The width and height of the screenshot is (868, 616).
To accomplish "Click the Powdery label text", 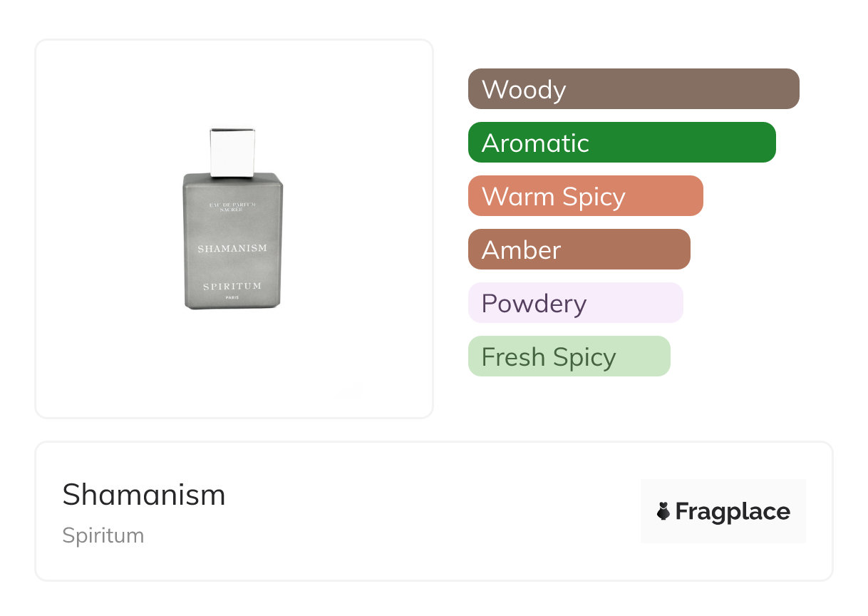I will tap(534, 304).
